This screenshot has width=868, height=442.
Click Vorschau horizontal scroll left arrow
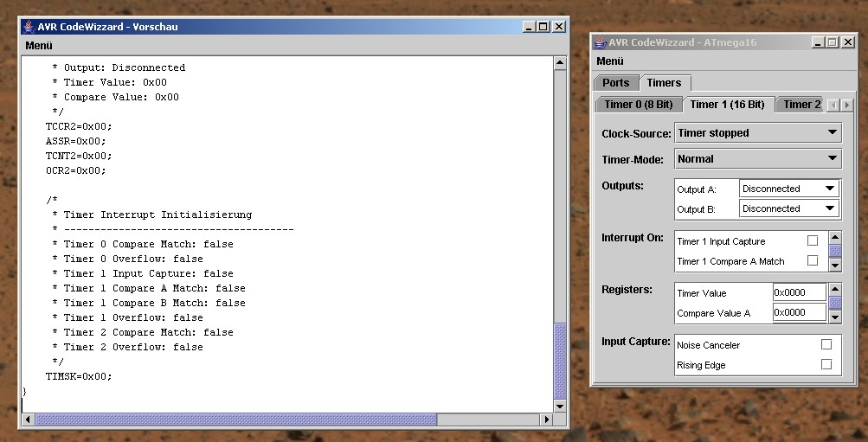click(28, 420)
